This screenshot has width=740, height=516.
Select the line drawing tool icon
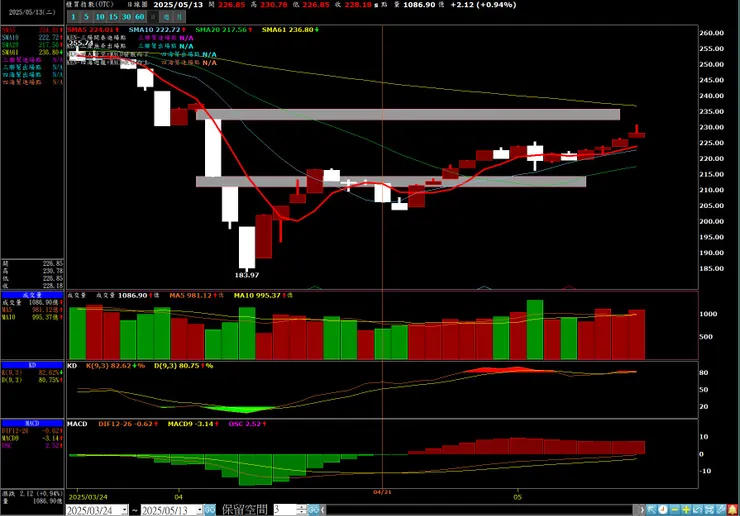tap(721, 510)
